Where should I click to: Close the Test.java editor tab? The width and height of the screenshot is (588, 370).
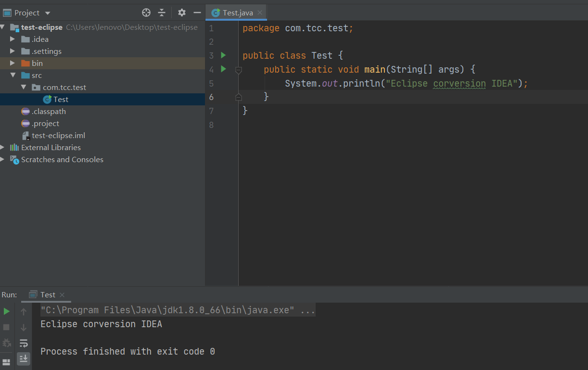coord(260,13)
